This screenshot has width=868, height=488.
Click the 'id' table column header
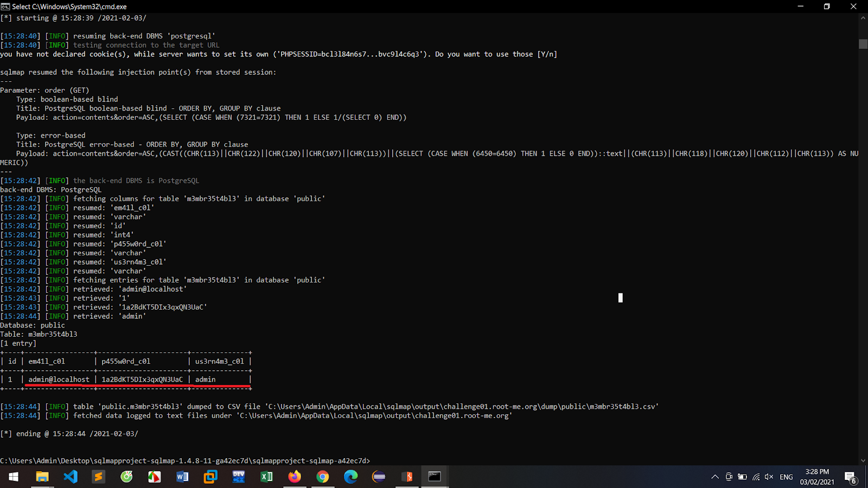12,362
